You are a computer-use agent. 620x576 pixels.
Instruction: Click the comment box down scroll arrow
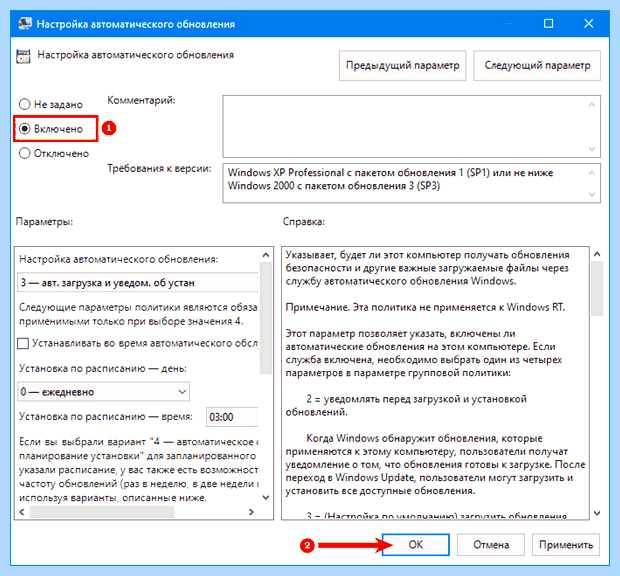click(x=592, y=149)
